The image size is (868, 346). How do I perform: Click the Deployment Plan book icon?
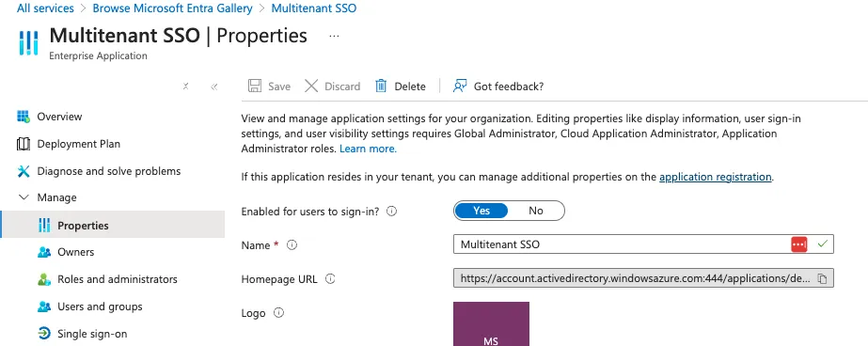tap(24, 144)
